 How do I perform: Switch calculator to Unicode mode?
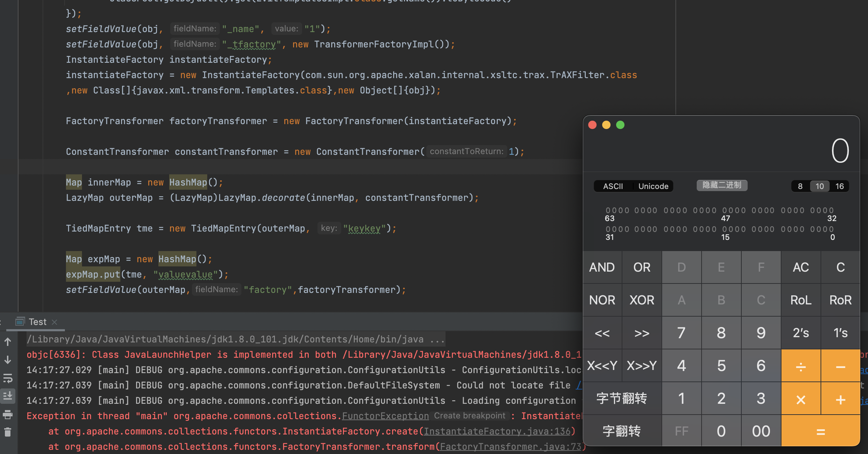(653, 186)
